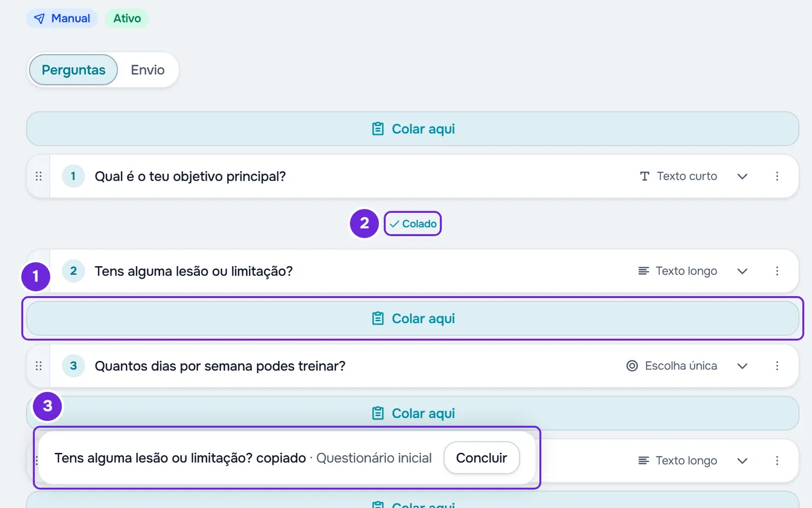
Task: Expand the lesão ou limitação question chevron
Action: (743, 271)
